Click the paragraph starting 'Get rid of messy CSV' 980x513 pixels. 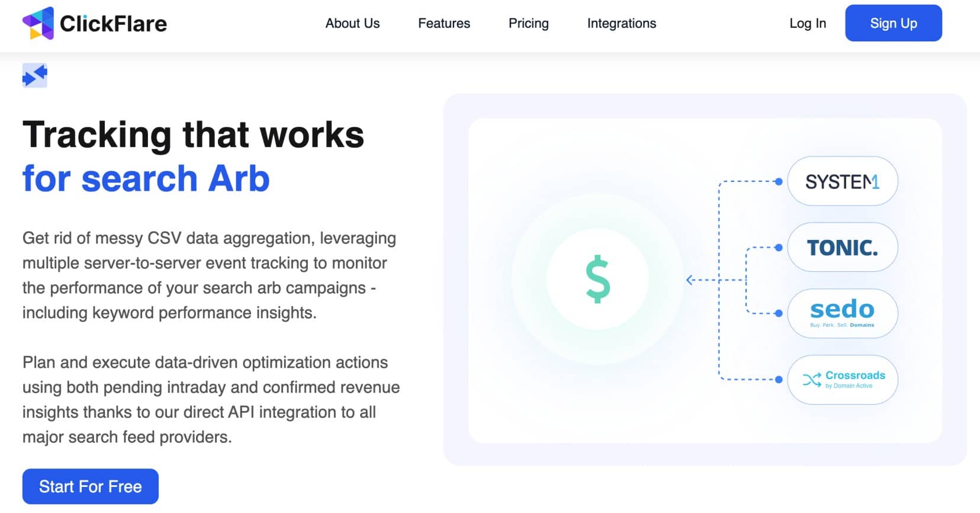click(x=209, y=275)
